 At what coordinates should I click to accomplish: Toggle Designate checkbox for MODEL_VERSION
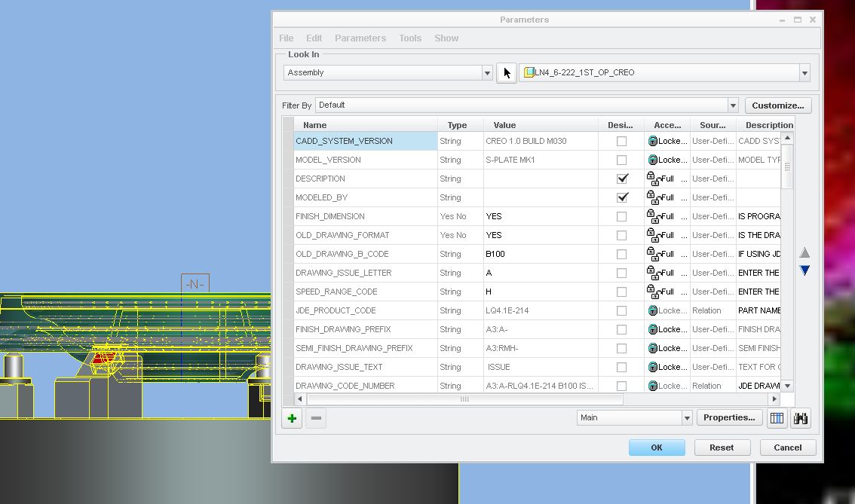(x=621, y=160)
